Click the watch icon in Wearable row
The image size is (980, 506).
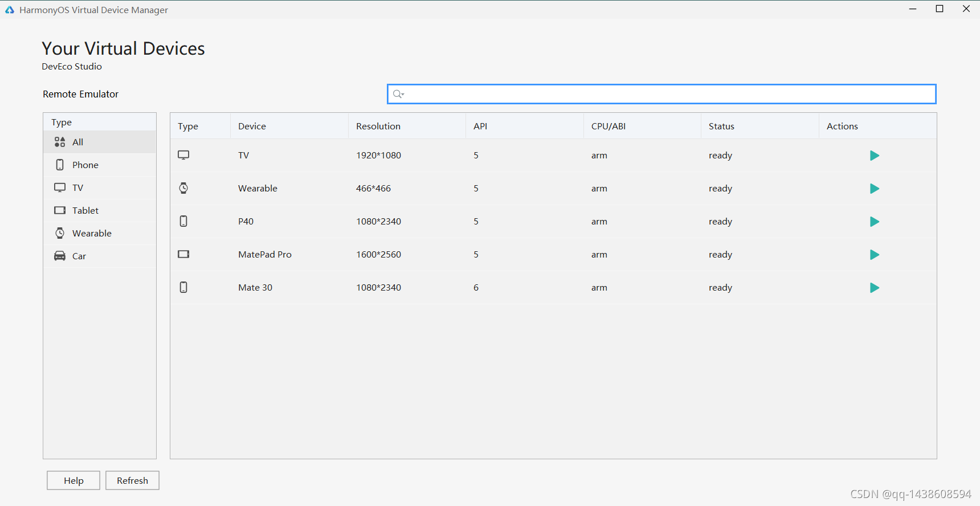(x=183, y=188)
